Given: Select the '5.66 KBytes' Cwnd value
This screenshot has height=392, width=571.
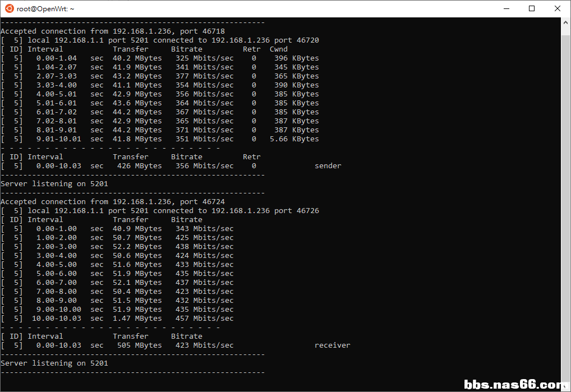Looking at the screenshot, I should 294,139.
